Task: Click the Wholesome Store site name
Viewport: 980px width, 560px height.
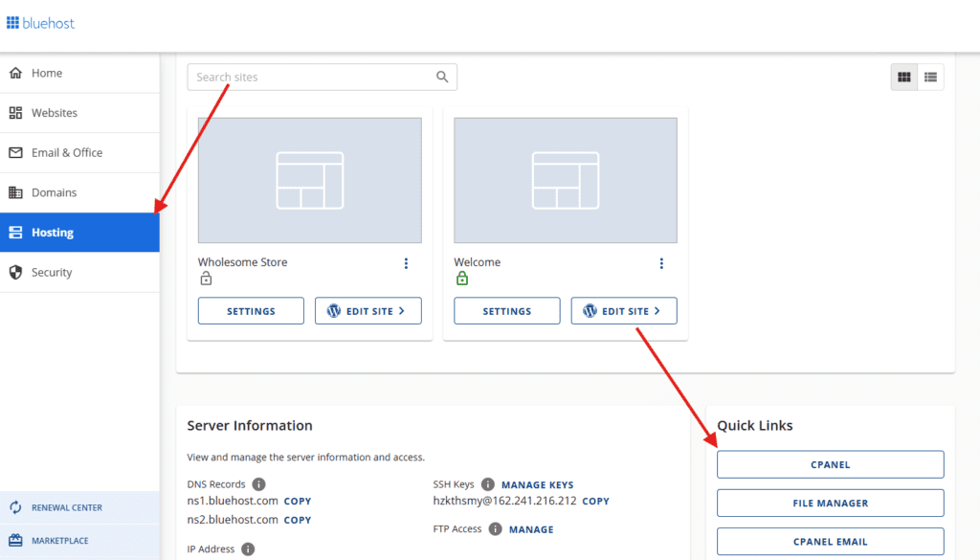Action: [242, 262]
